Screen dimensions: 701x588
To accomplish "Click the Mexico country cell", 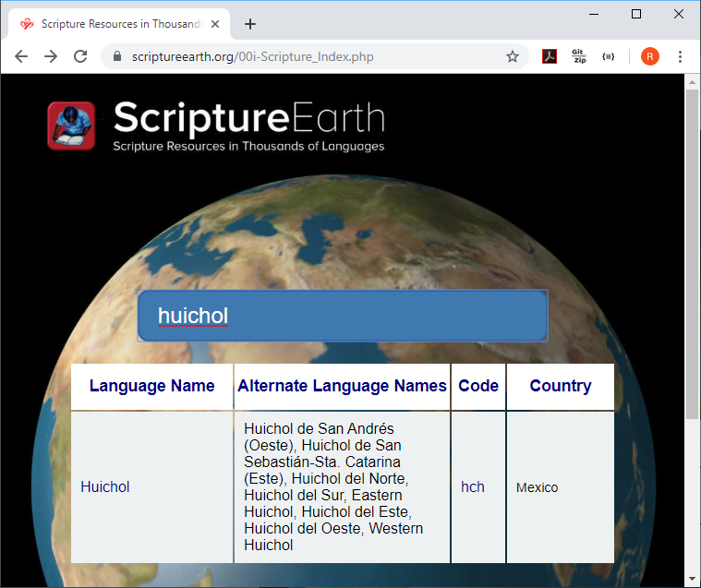I will point(538,487).
